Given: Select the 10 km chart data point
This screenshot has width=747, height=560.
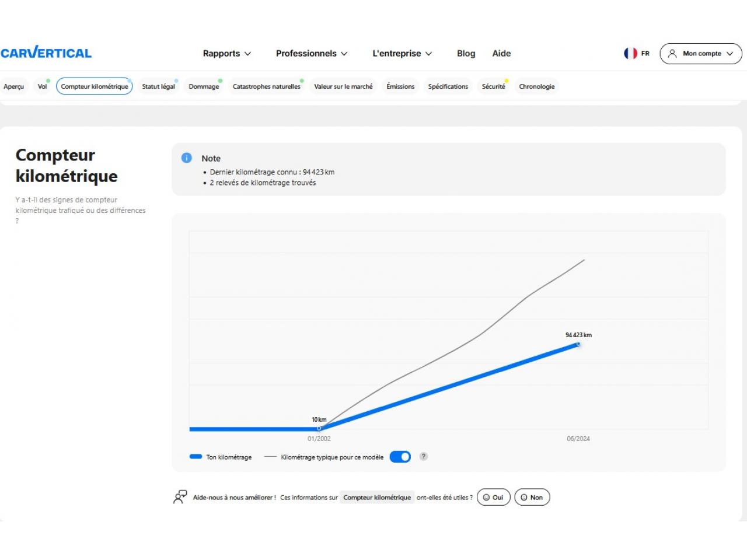Looking at the screenshot, I should [319, 428].
